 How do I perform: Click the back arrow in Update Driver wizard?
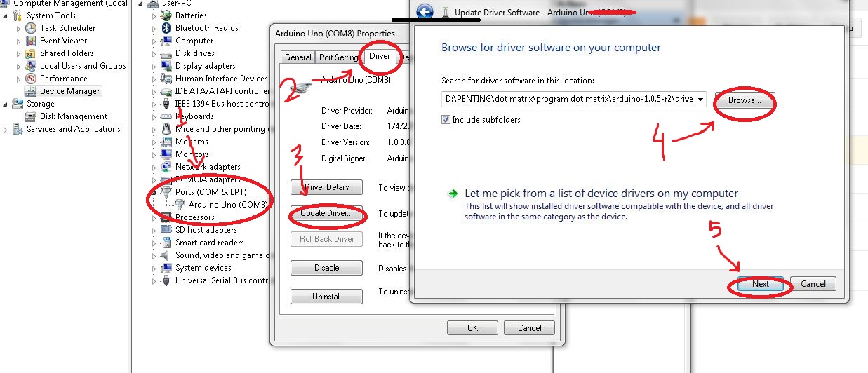pos(424,12)
